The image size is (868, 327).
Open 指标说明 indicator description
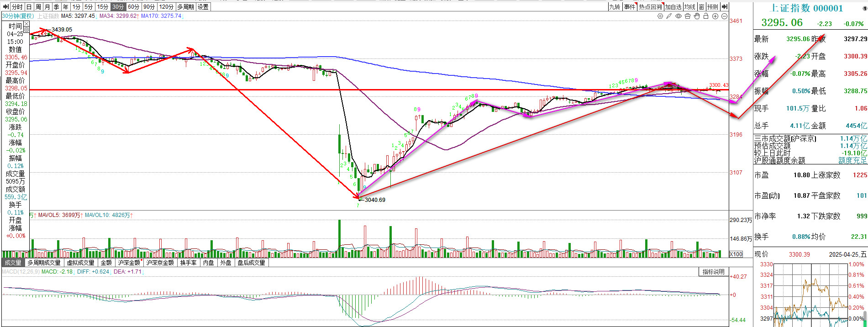pos(713,272)
